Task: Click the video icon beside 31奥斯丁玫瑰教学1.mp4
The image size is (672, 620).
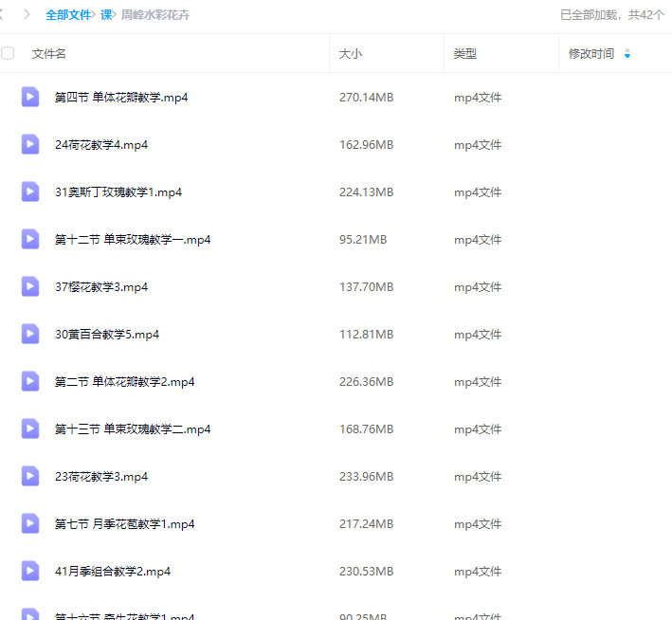Action: (30, 191)
